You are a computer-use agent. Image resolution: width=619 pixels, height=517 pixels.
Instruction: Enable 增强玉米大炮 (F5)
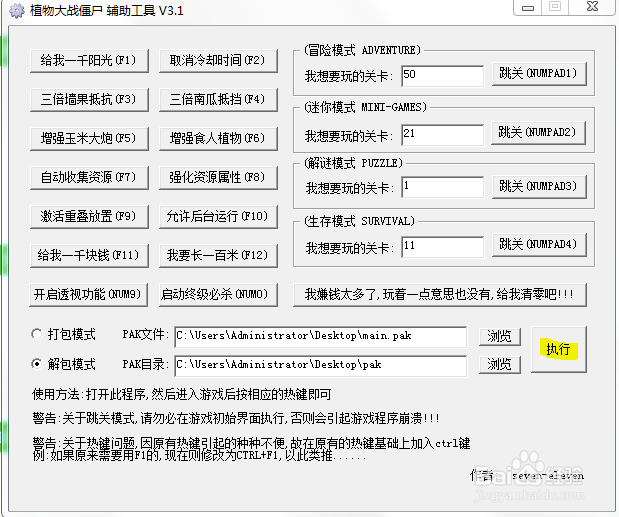pos(89,139)
